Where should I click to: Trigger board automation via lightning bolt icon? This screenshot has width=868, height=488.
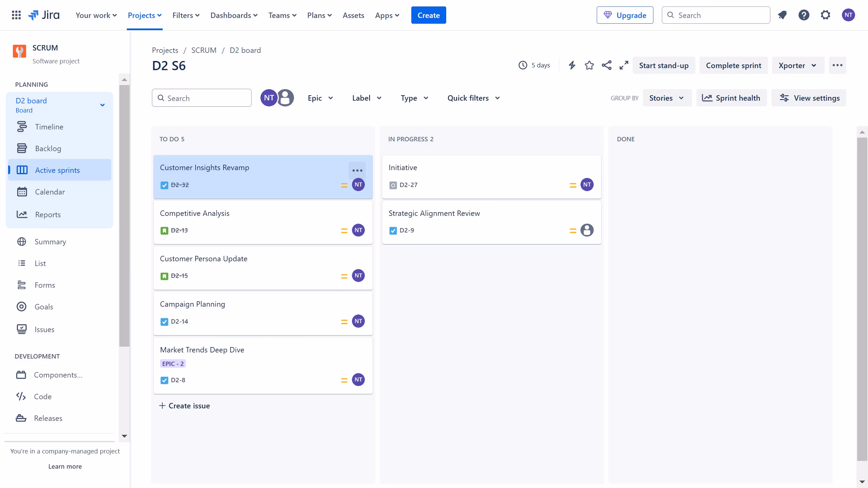(572, 65)
